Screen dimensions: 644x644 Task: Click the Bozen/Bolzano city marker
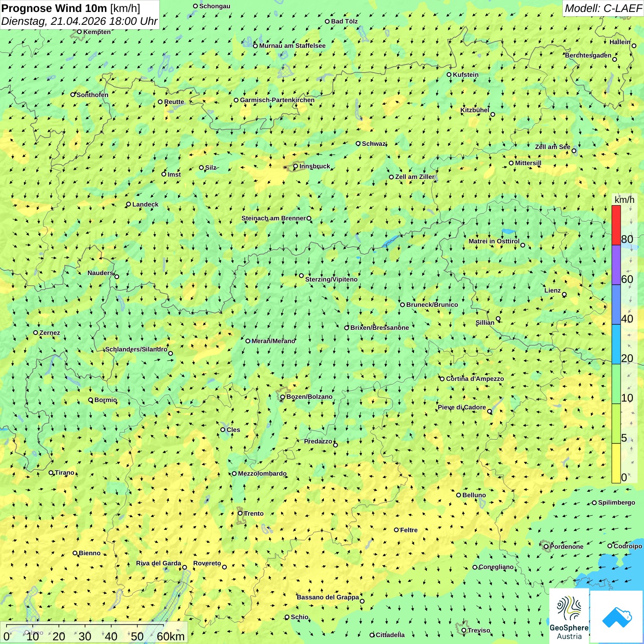tap(282, 397)
